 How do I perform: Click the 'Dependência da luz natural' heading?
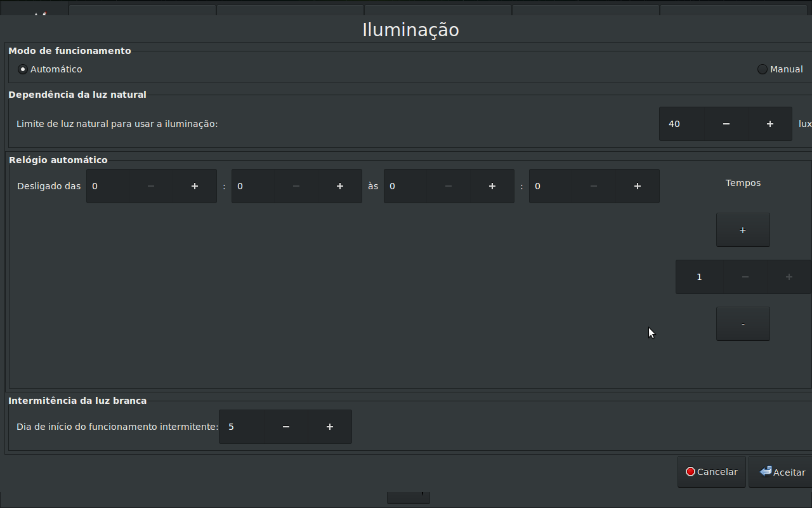tap(77, 95)
